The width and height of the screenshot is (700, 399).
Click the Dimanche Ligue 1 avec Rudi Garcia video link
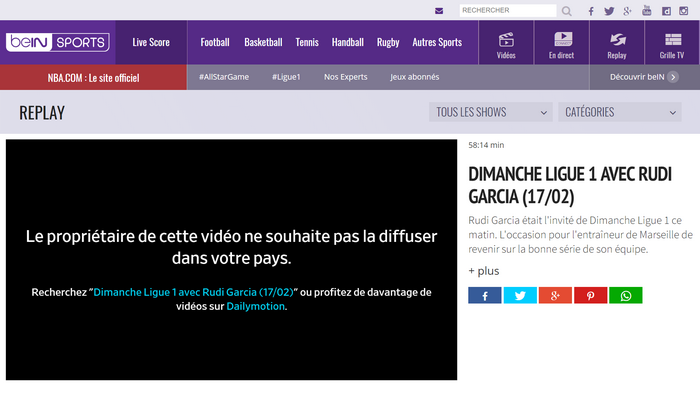193,292
